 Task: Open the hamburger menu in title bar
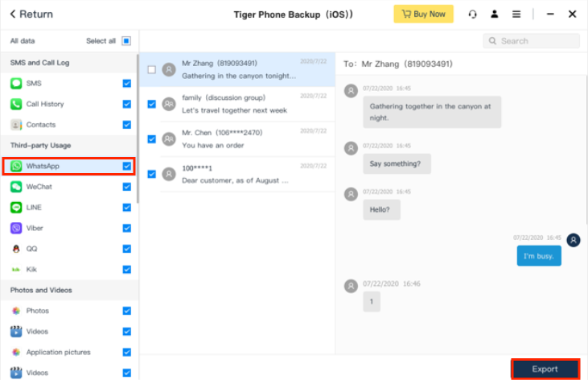516,14
